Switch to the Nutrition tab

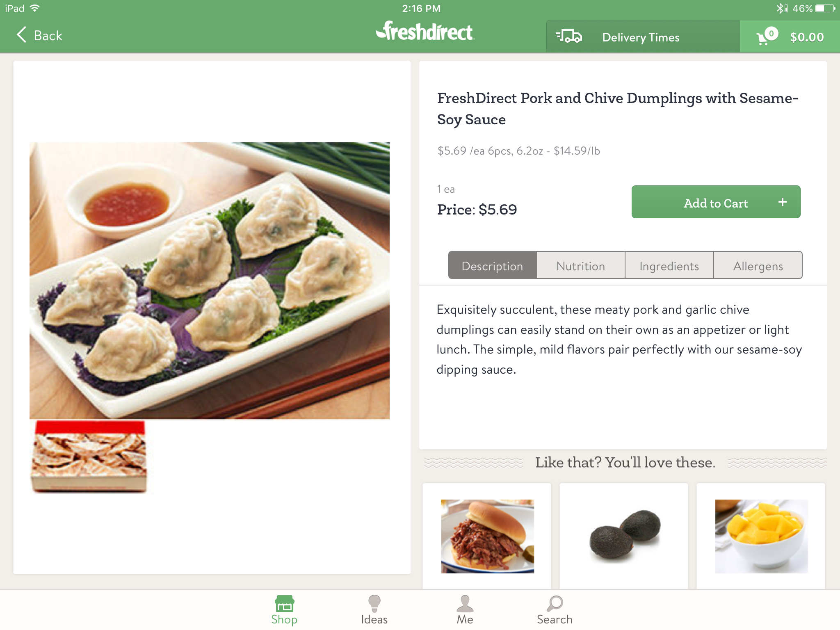[x=580, y=266]
